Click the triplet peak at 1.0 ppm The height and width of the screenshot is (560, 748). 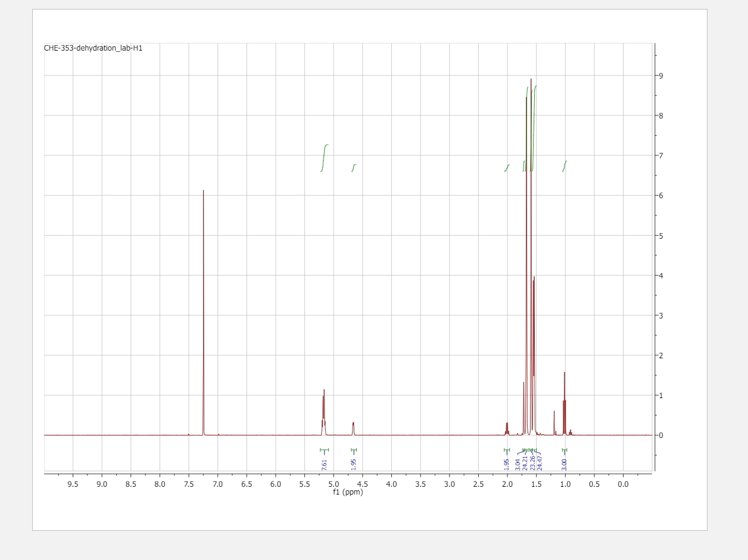click(x=564, y=403)
